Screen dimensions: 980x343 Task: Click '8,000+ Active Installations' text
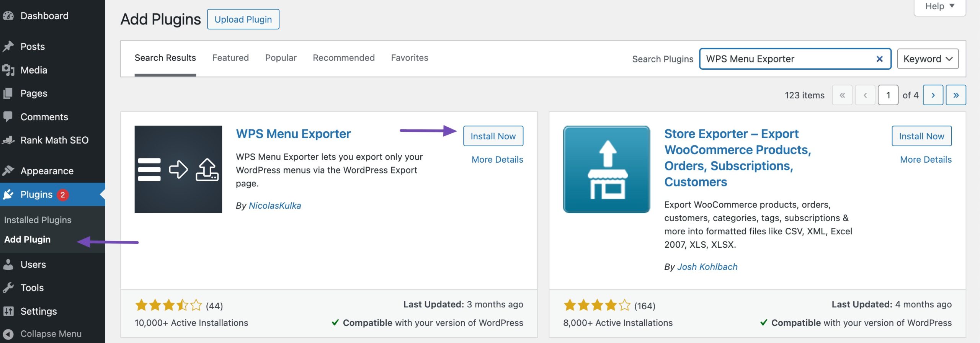pos(618,323)
